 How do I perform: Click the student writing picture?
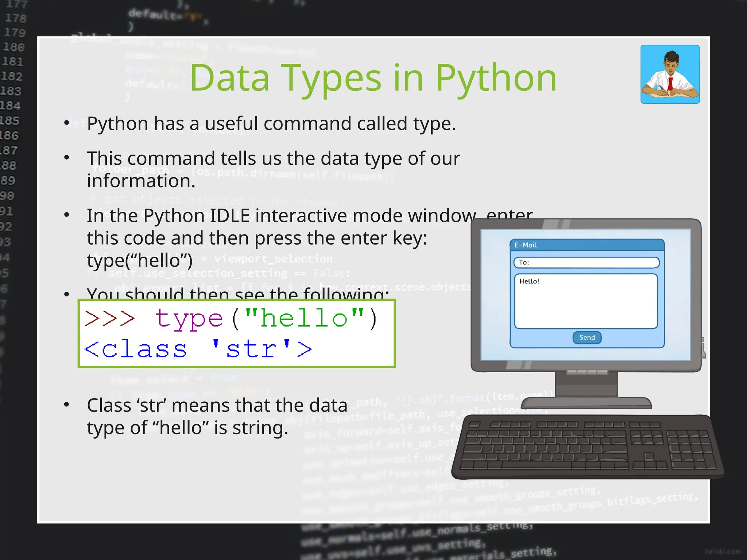click(670, 74)
